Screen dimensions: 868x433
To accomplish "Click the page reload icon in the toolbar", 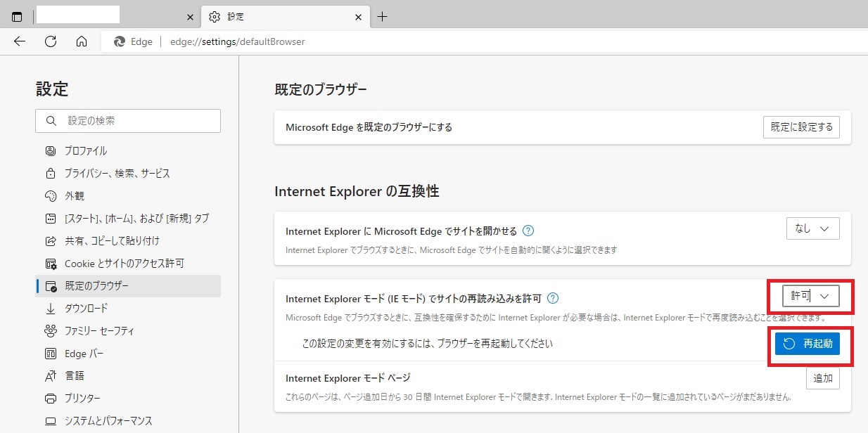I will (50, 41).
